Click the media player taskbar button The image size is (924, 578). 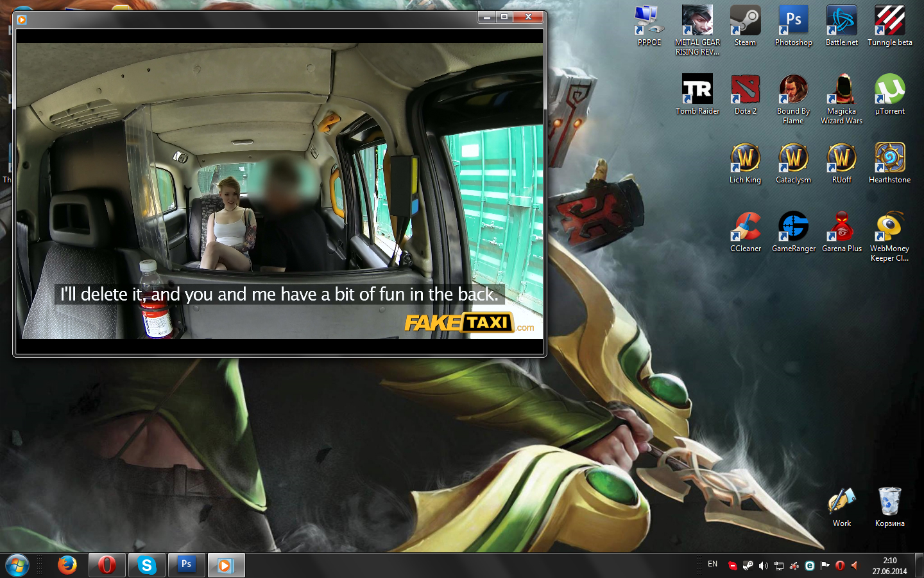pyautogui.click(x=226, y=565)
